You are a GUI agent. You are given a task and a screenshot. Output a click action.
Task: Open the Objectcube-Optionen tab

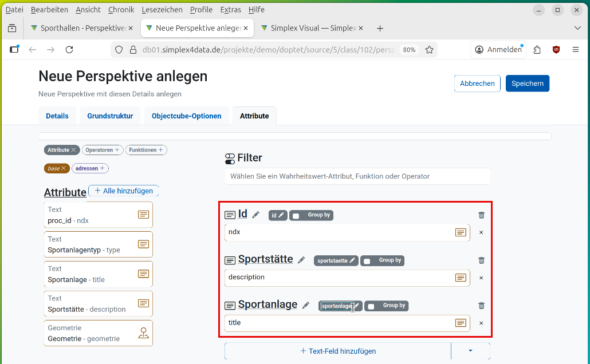tap(186, 116)
